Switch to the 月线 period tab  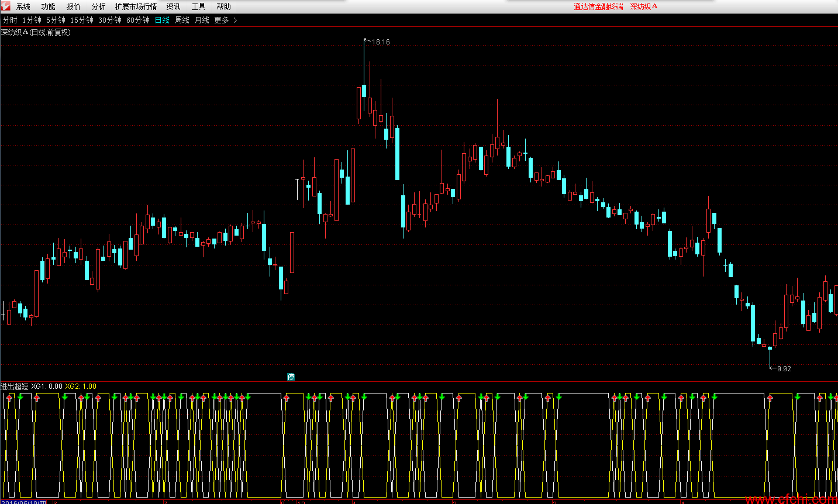pyautogui.click(x=202, y=20)
